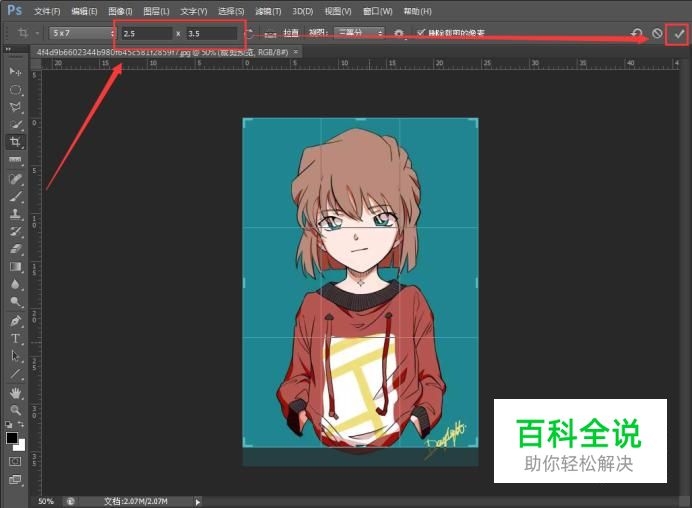Select the Elliptical Marquee tool
Screen dimensions: 692x508
[16, 89]
